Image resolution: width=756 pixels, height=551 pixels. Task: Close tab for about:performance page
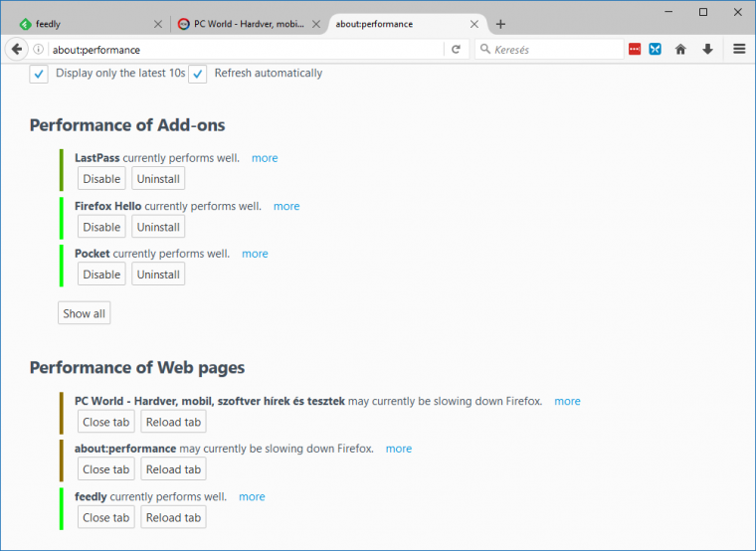click(x=106, y=469)
